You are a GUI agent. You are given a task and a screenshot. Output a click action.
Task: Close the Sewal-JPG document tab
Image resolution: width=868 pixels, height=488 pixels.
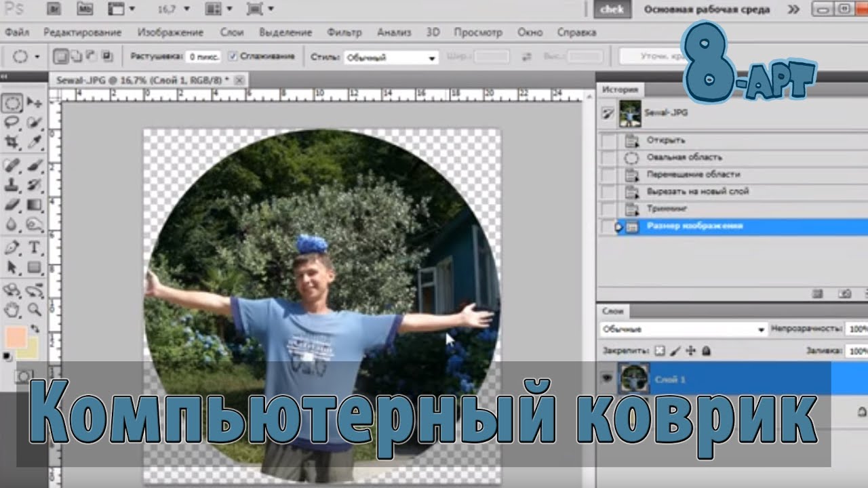239,80
